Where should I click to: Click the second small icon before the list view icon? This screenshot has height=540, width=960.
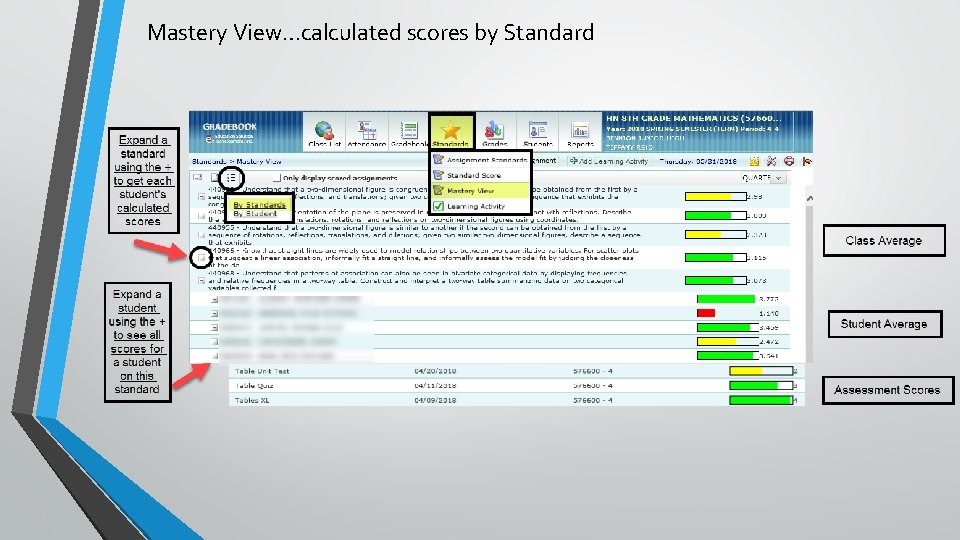(x=215, y=178)
